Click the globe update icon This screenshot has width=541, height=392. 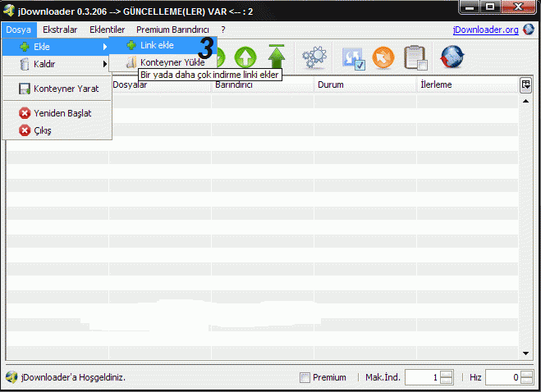[x=452, y=57]
